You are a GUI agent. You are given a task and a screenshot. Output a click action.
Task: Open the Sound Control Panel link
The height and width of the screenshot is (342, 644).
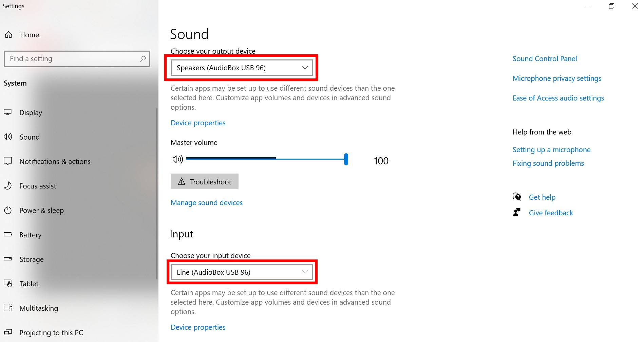click(x=544, y=58)
